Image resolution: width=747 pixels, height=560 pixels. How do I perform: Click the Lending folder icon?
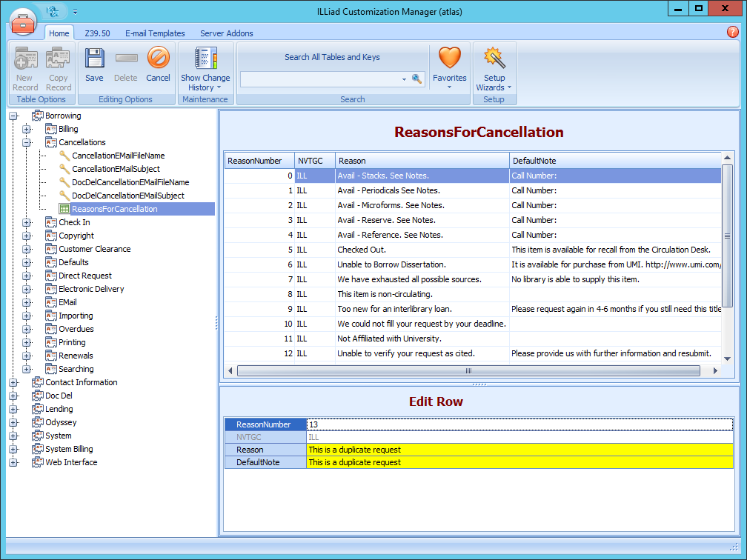[x=37, y=409]
